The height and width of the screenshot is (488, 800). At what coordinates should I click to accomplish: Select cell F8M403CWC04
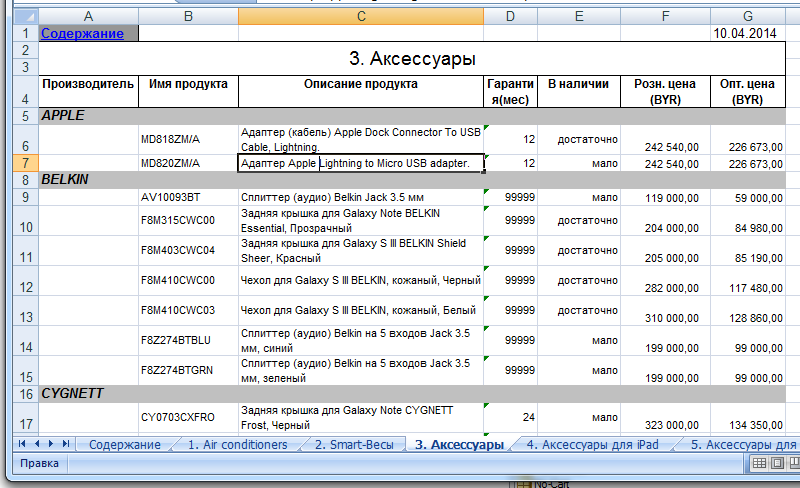[188, 251]
